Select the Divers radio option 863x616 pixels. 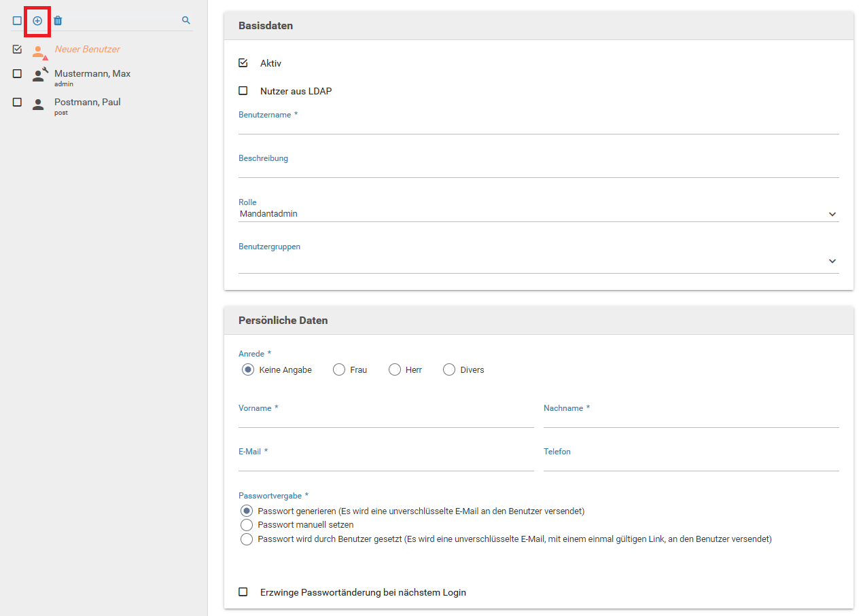pyautogui.click(x=449, y=370)
